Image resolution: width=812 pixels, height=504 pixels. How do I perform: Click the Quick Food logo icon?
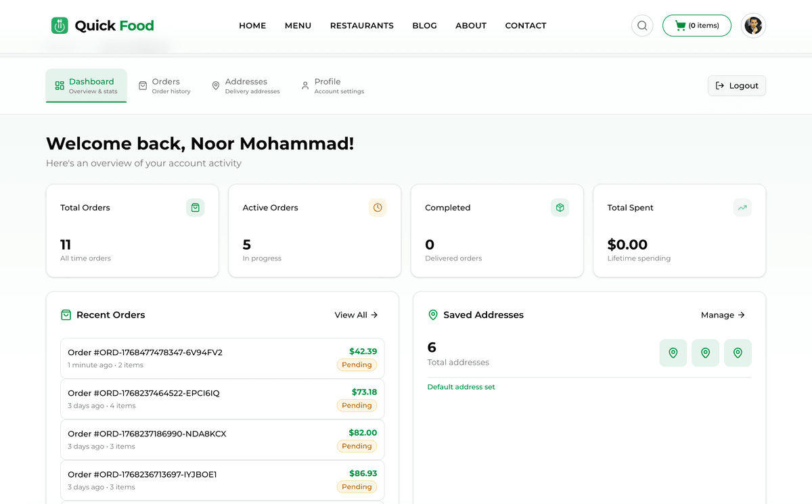(60, 26)
